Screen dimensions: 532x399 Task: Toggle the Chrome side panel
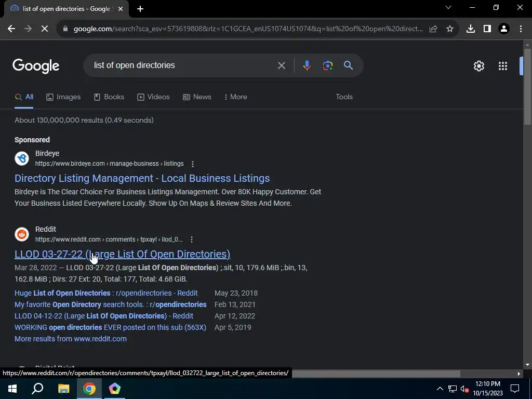pos(487,29)
